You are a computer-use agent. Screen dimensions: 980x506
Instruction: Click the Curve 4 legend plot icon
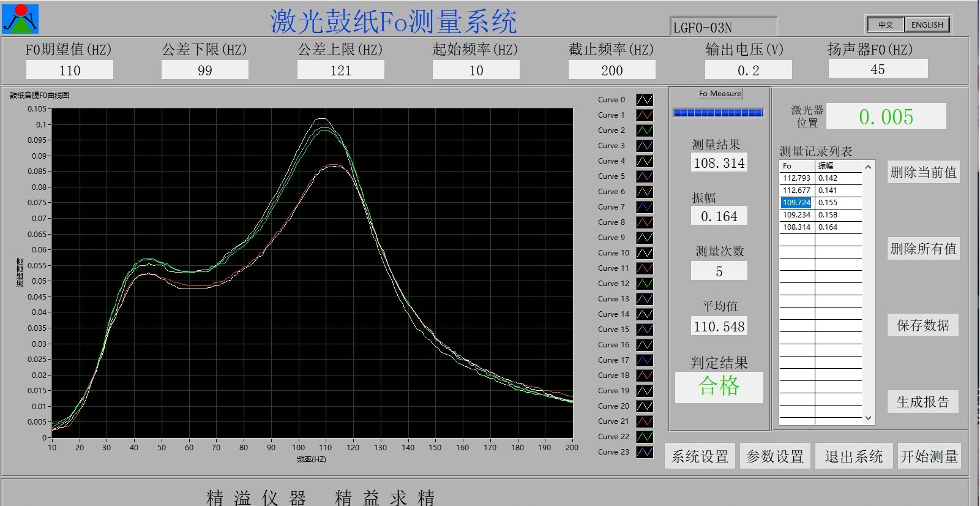click(x=645, y=161)
